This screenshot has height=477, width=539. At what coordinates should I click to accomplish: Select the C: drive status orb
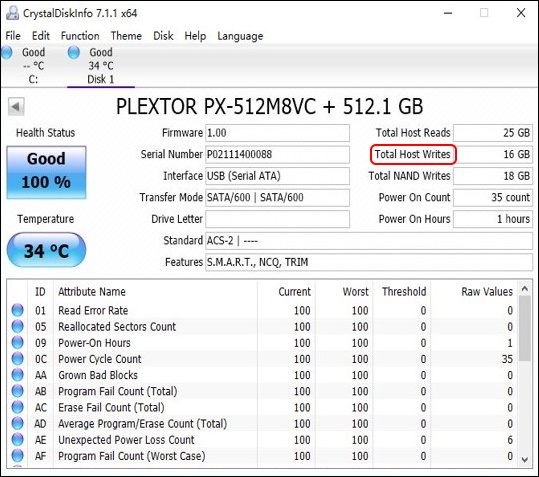7,53
